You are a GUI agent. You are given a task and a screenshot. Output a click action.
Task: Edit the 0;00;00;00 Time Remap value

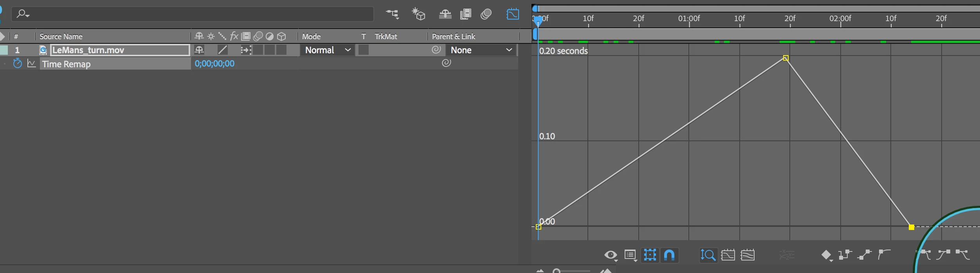214,63
